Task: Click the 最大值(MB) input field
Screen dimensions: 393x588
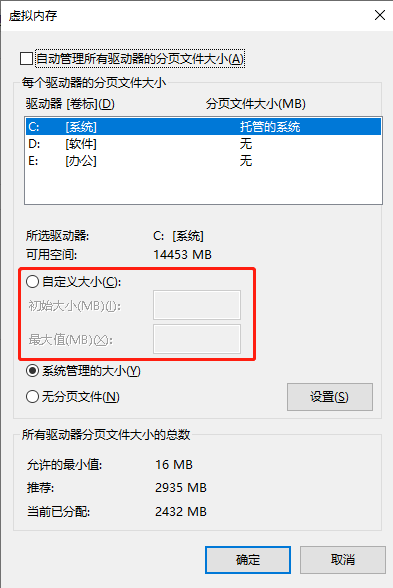Action: [197, 339]
